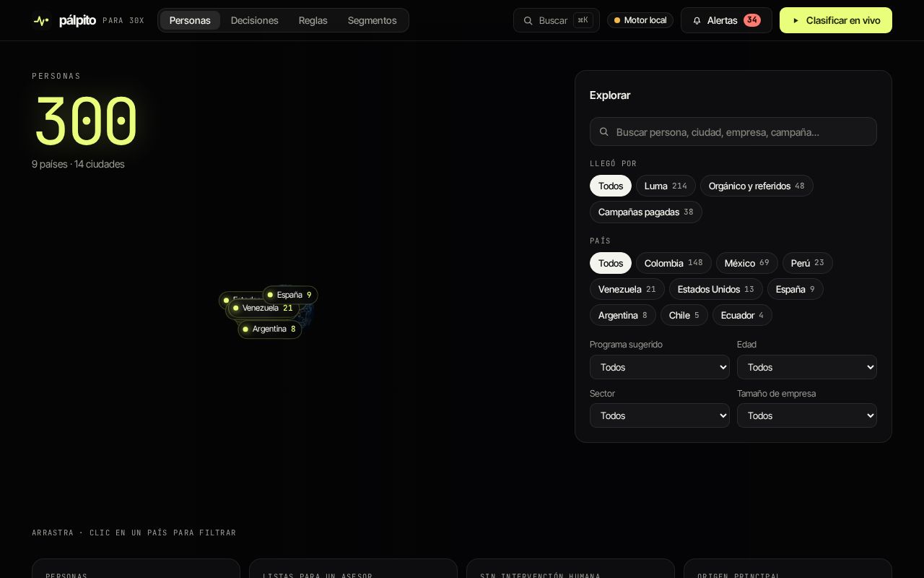Open the Reglas tab
The width and height of the screenshot is (924, 578).
click(x=313, y=20)
